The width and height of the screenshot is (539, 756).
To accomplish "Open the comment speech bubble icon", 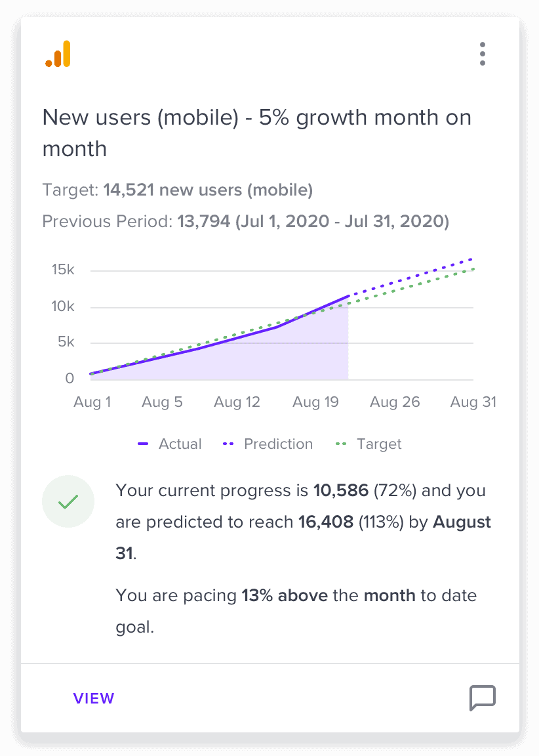I will coord(482,698).
